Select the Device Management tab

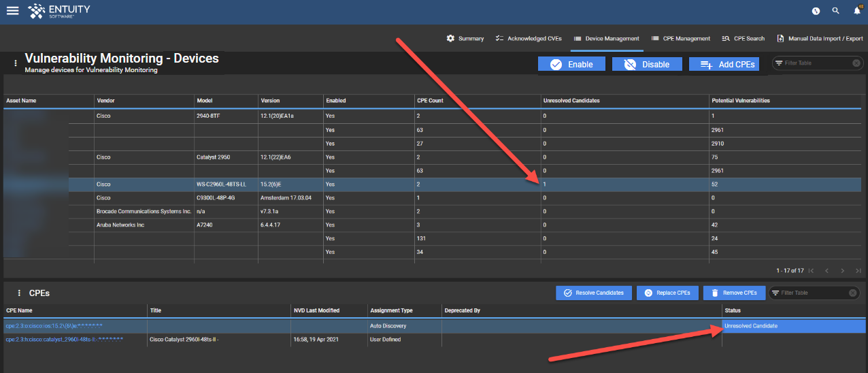click(606, 39)
